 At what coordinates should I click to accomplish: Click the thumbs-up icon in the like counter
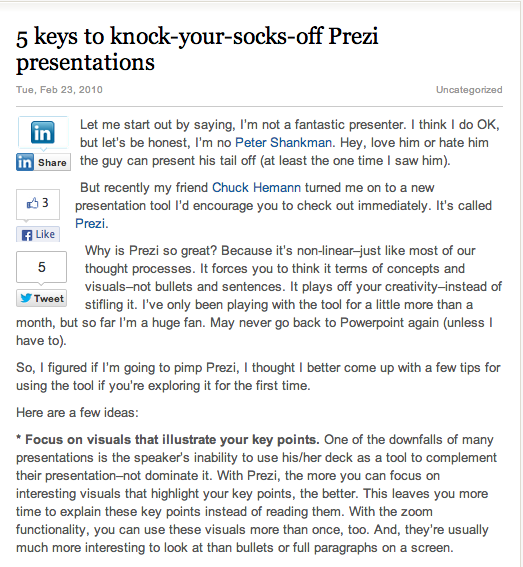point(32,203)
